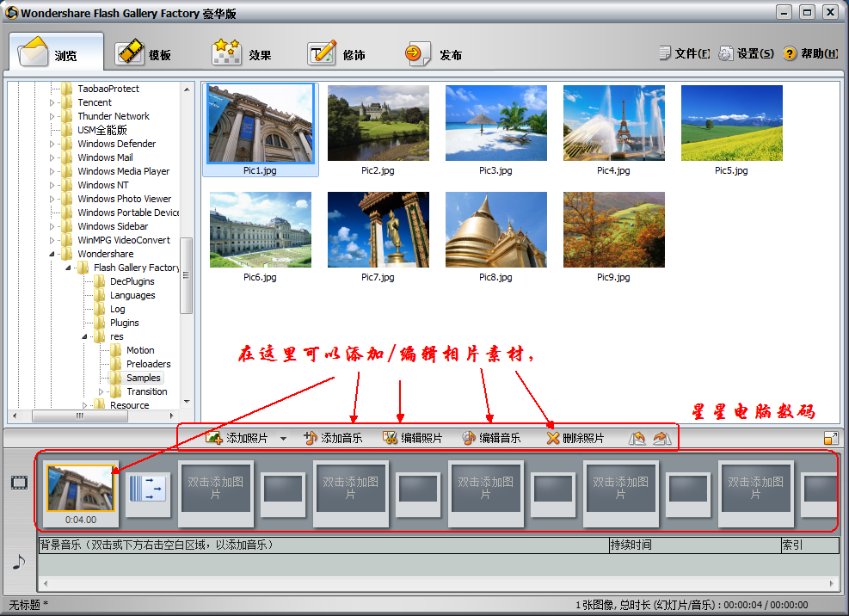Viewport: 849px width, 616px height.
Task: Click the 背景音乐 background music header
Action: (323, 545)
